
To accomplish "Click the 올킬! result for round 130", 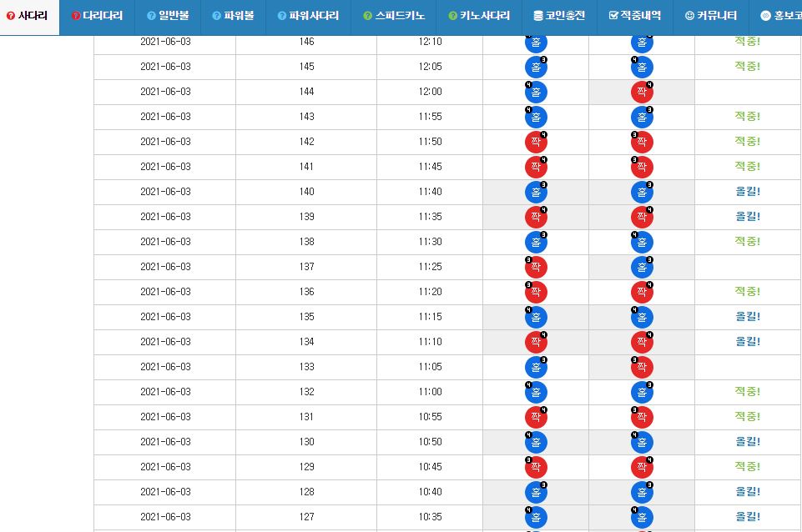I will pyautogui.click(x=747, y=442).
